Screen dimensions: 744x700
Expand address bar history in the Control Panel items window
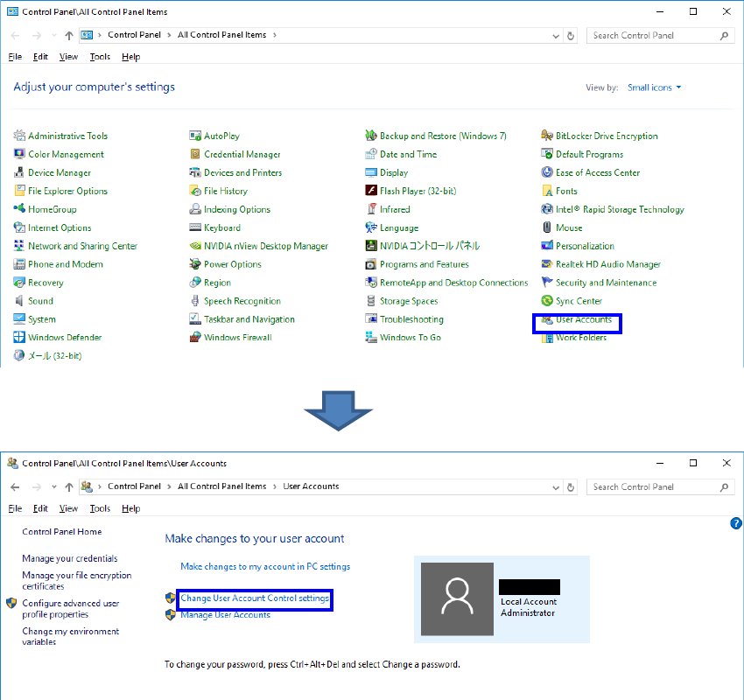click(x=556, y=36)
